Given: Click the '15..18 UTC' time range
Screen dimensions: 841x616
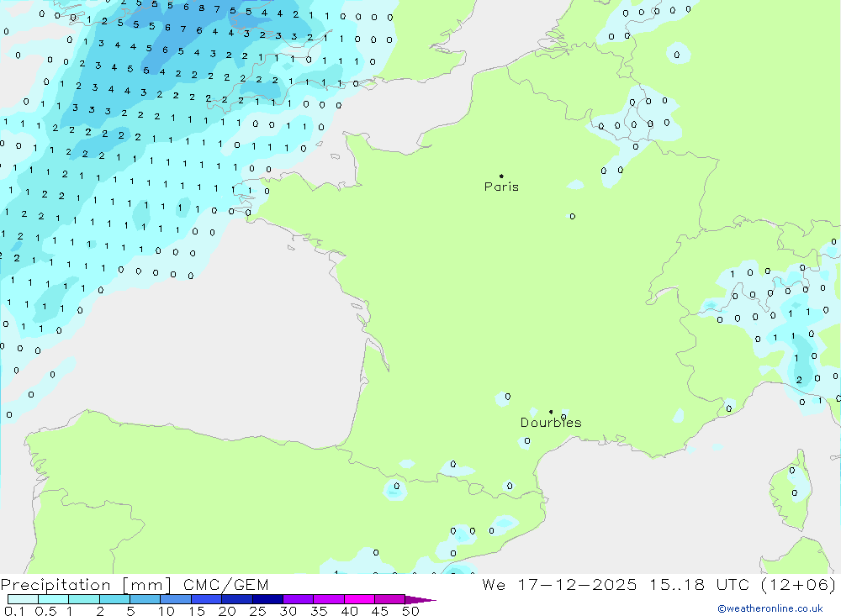Looking at the screenshot, I should coord(700,584).
